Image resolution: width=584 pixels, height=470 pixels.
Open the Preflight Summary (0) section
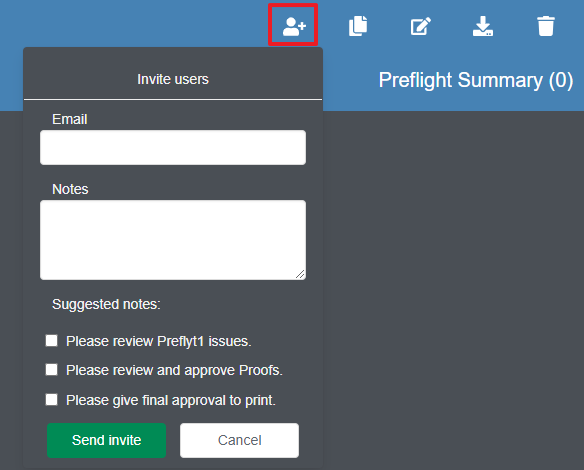click(x=476, y=80)
